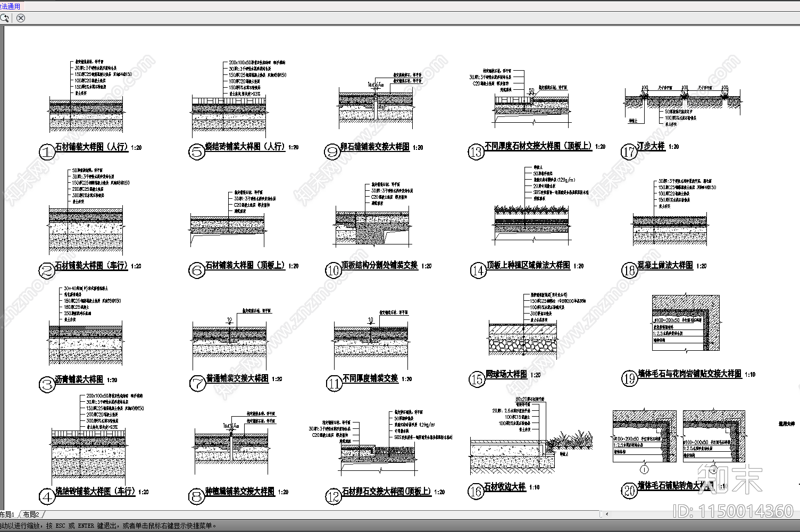The height and width of the screenshot is (532, 800).
Task: Close the preview with the circled X
Action: click(x=21, y=18)
